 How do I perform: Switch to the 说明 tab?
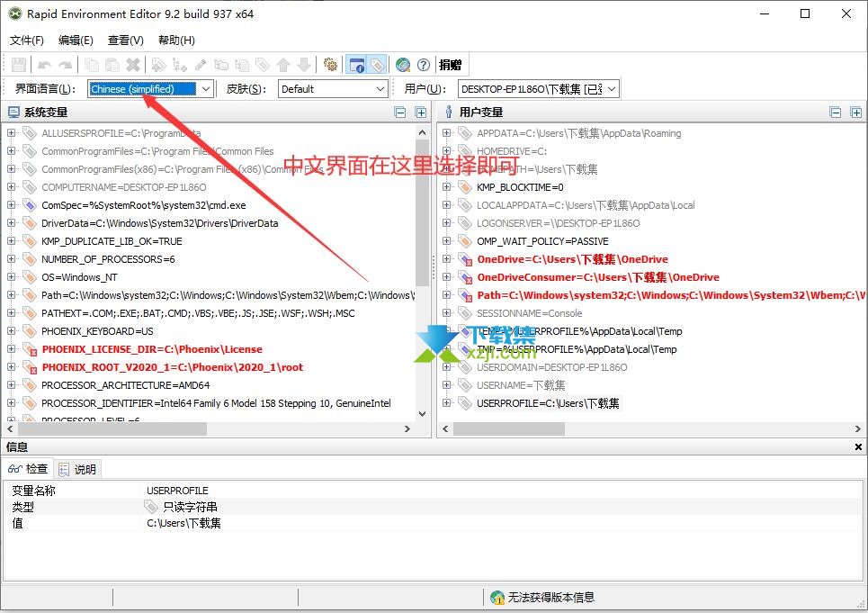coord(78,470)
